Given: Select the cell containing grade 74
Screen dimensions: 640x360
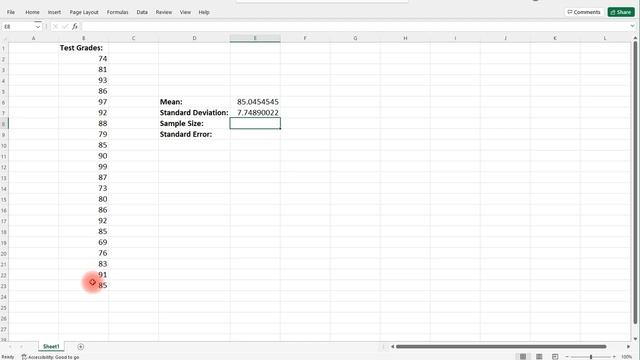Looking at the screenshot, I should (x=84, y=59).
